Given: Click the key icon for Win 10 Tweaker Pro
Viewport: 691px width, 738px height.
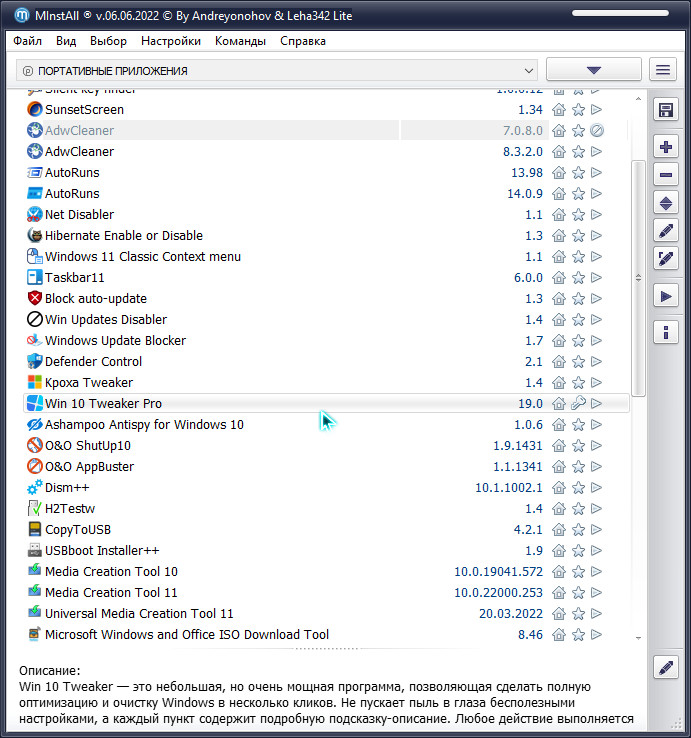Looking at the screenshot, I should click(578, 404).
